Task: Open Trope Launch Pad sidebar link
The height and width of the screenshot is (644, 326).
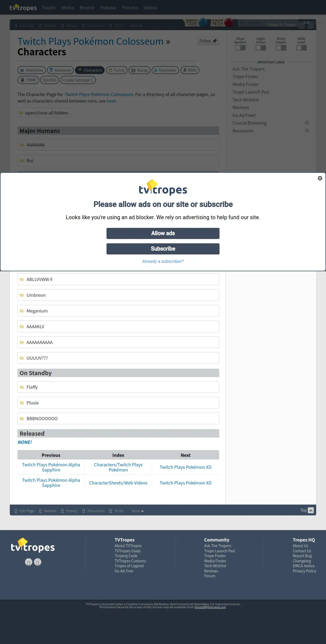Action: click(x=250, y=92)
